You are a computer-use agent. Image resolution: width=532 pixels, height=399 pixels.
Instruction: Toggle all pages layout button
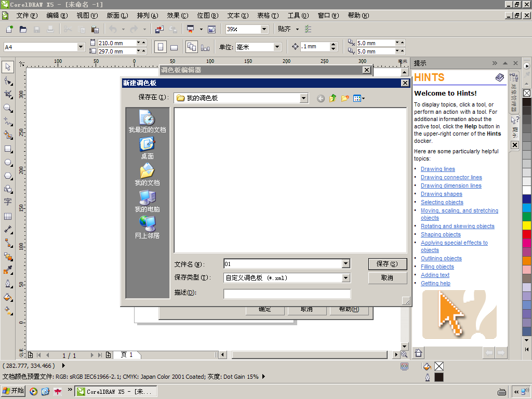192,47
